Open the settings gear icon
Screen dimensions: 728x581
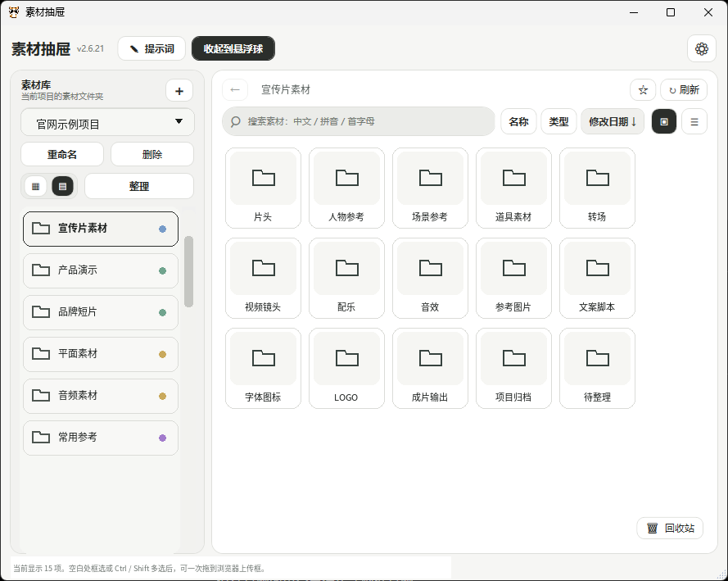point(701,49)
